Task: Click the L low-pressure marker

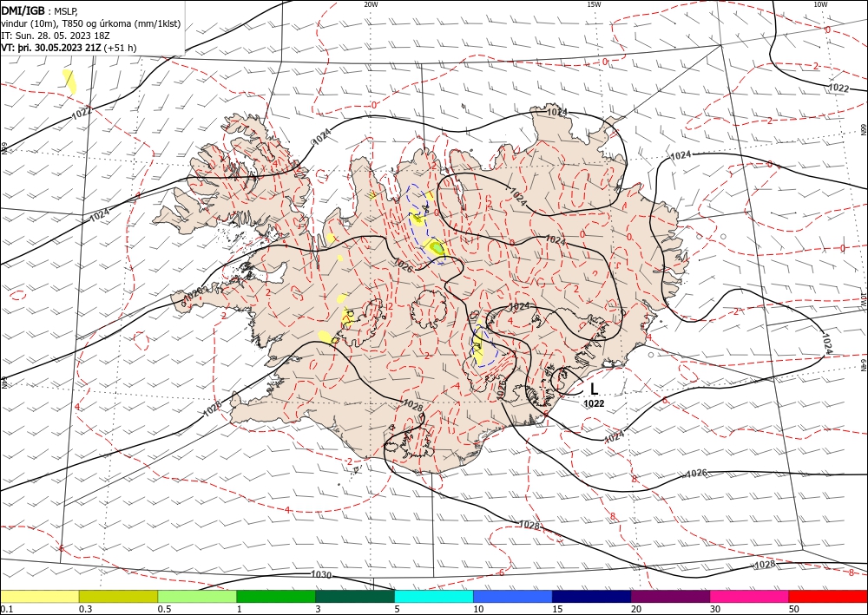Action: 594,389
